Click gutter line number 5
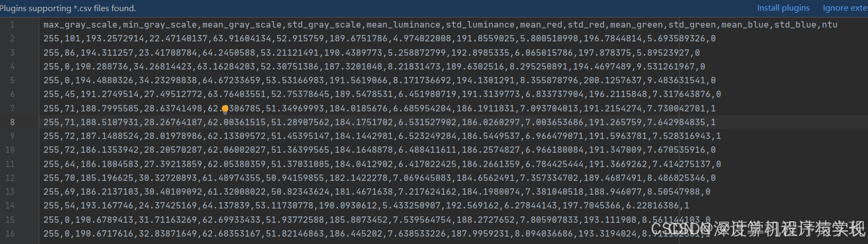Screen dimensions: 868x244 coord(12,80)
